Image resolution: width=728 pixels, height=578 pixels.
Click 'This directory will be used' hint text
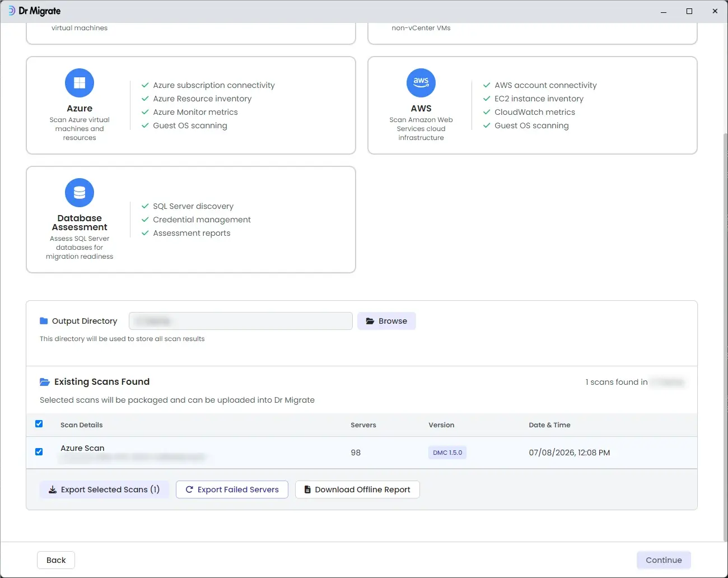tap(122, 339)
